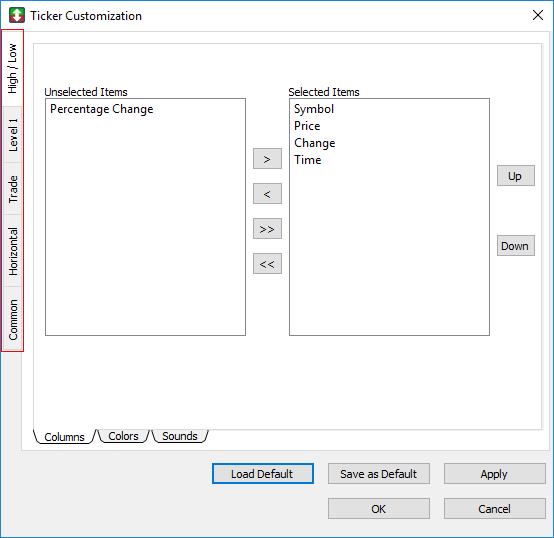
Task: Click the Up button
Action: [515, 176]
